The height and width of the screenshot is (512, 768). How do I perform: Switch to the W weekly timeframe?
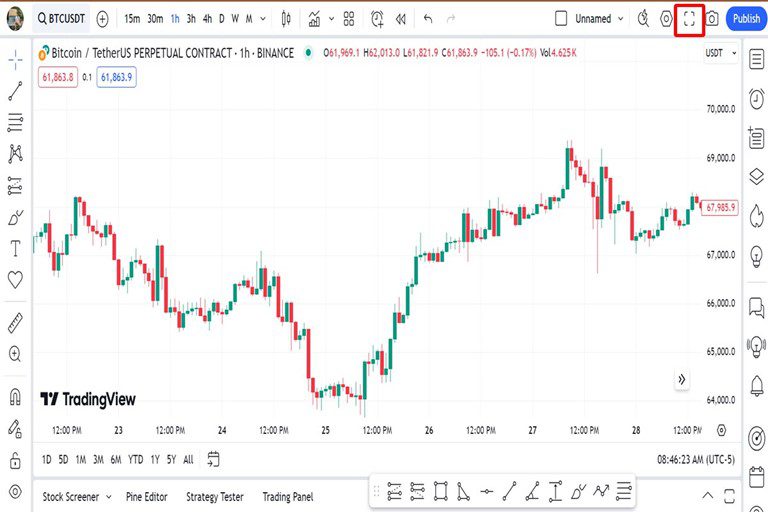click(x=235, y=19)
